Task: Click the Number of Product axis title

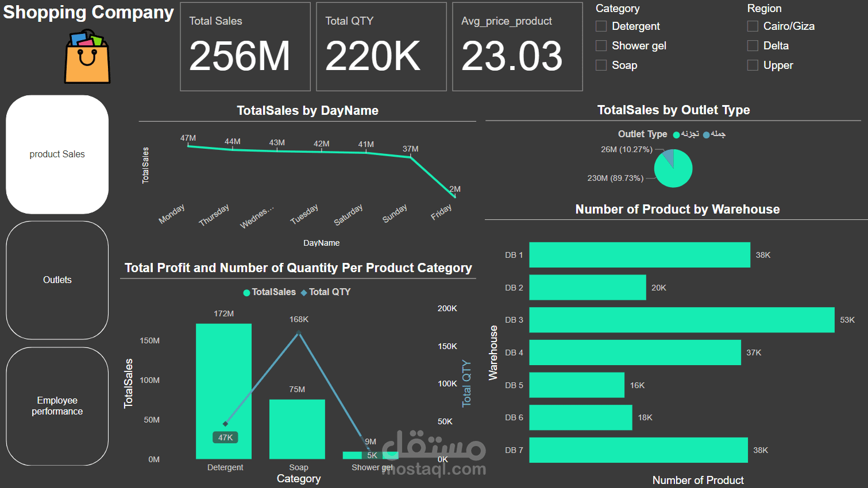Action: coord(698,480)
